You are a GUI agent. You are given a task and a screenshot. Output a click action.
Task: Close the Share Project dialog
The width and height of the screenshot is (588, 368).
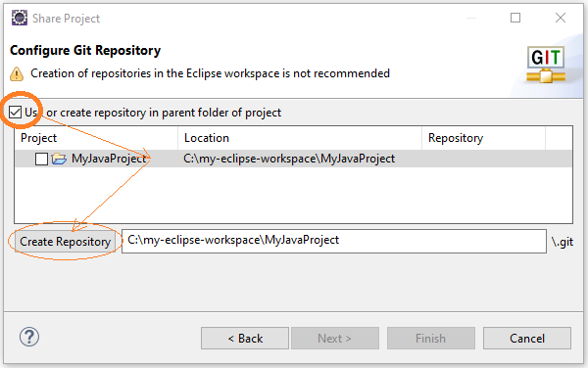561,18
